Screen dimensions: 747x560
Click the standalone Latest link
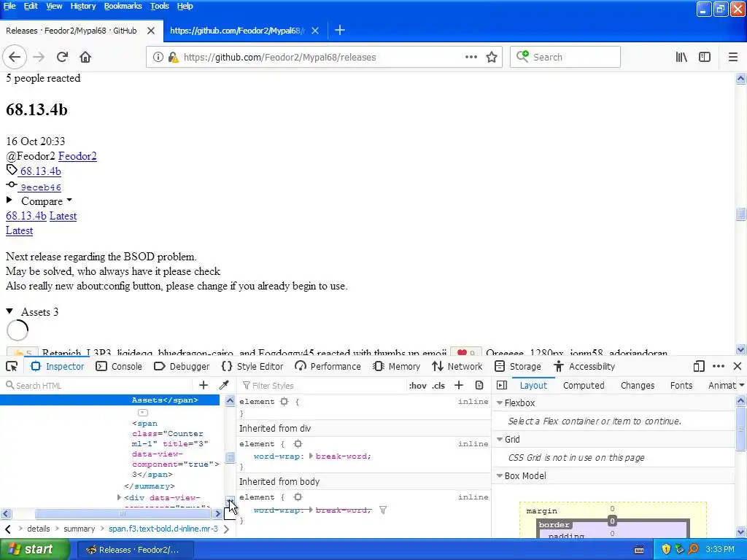[x=19, y=230]
